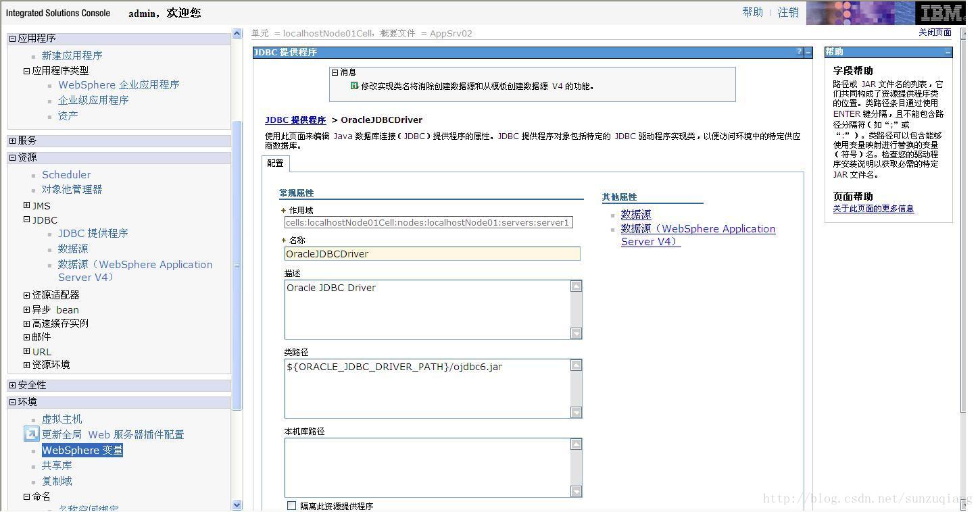The image size is (980, 512).
Task: Collapse the 应用程序类型 tree node
Action: 26,70
